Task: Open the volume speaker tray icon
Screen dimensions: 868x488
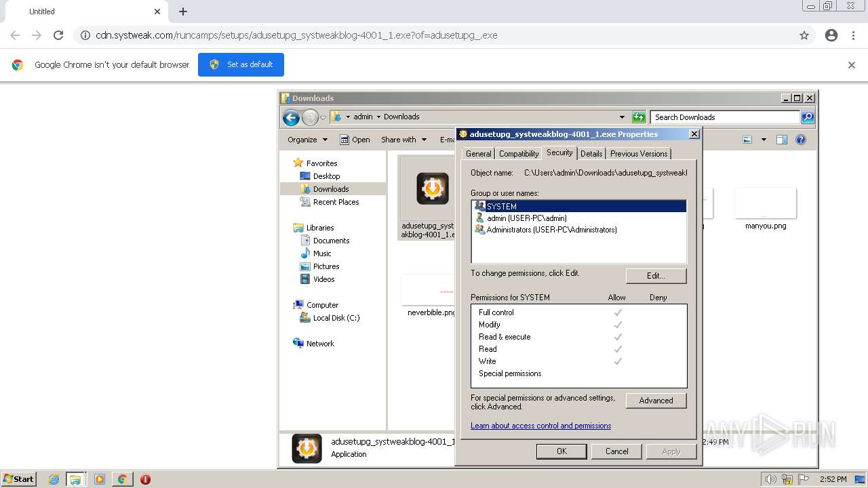Action: [772, 479]
